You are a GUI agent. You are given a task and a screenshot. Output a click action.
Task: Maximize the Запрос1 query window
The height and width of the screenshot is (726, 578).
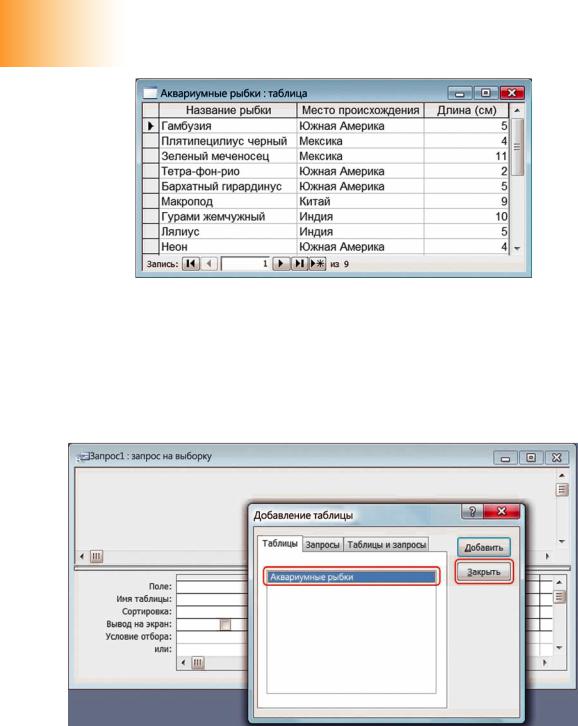pos(531,458)
